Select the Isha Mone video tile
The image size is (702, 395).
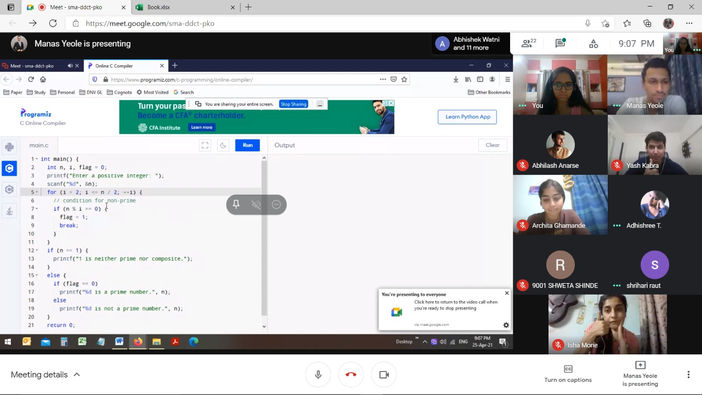tap(608, 324)
